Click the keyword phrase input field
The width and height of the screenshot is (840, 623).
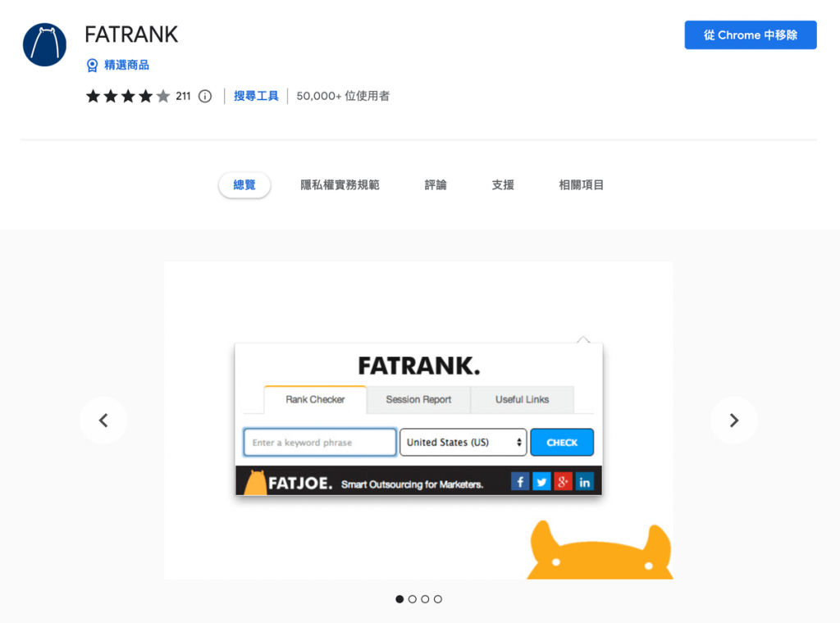tap(320, 442)
